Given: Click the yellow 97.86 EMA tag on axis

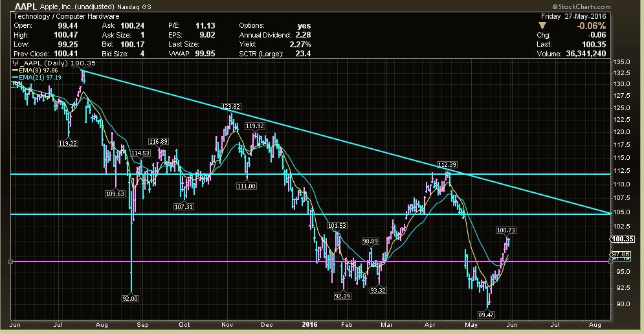Looking at the screenshot, I should click(x=620, y=254).
